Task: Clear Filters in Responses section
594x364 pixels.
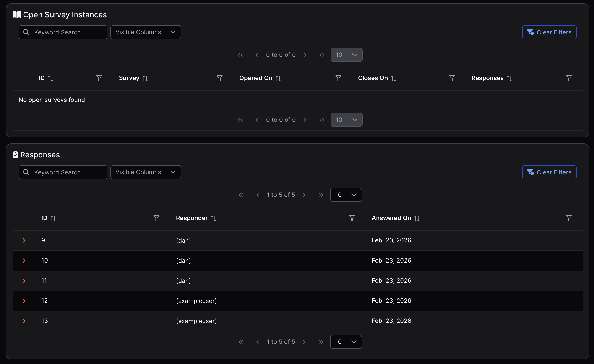Action: (x=549, y=172)
